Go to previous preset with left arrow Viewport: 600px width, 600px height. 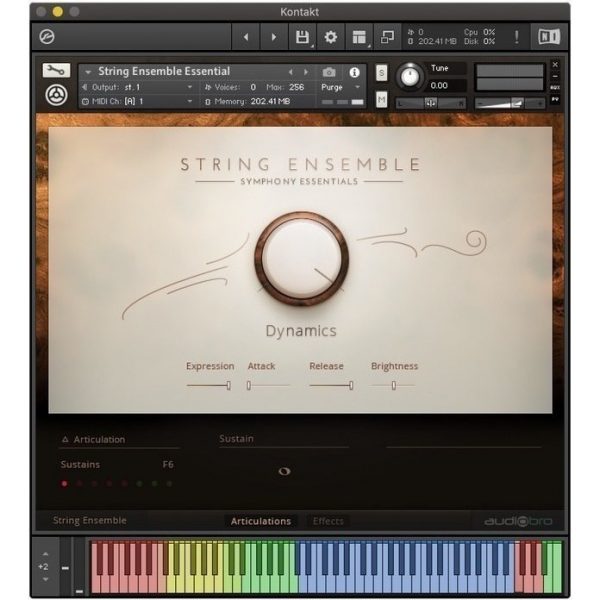(x=246, y=37)
